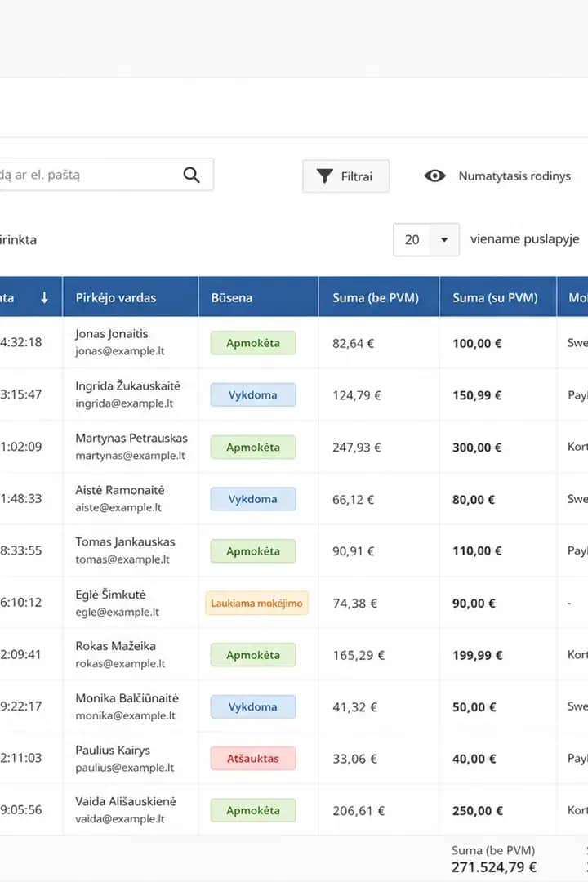Select buyer name Monika Balčiūnaitė

pyautogui.click(x=127, y=698)
